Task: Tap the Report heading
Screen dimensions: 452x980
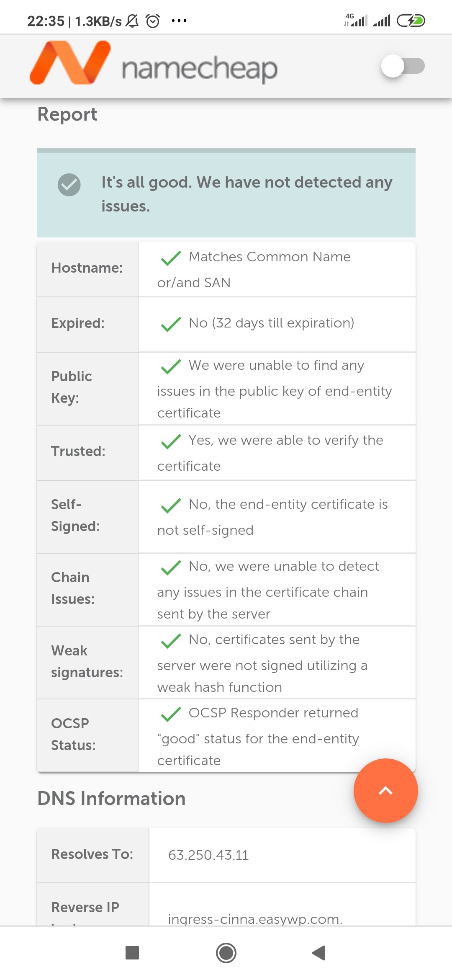Action: pos(67,114)
